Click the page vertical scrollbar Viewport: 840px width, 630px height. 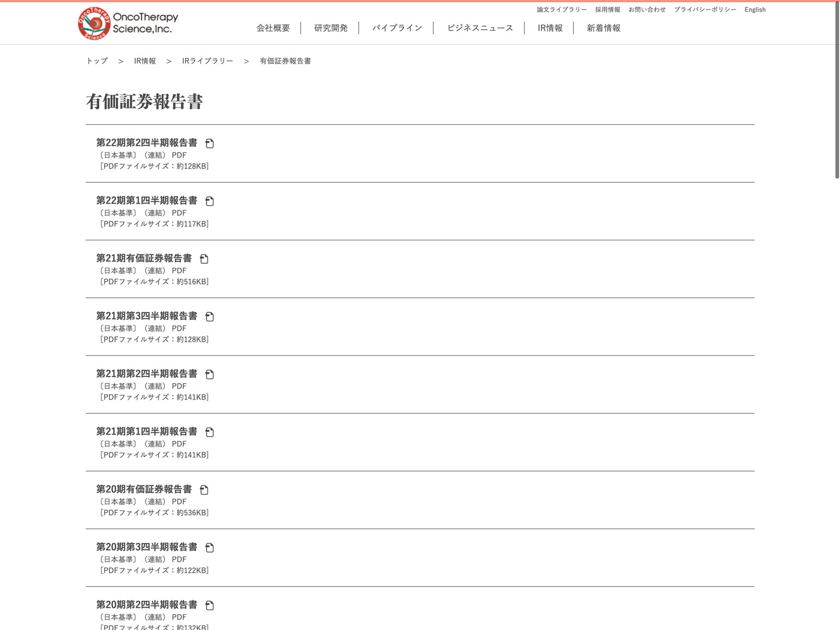pos(837,89)
